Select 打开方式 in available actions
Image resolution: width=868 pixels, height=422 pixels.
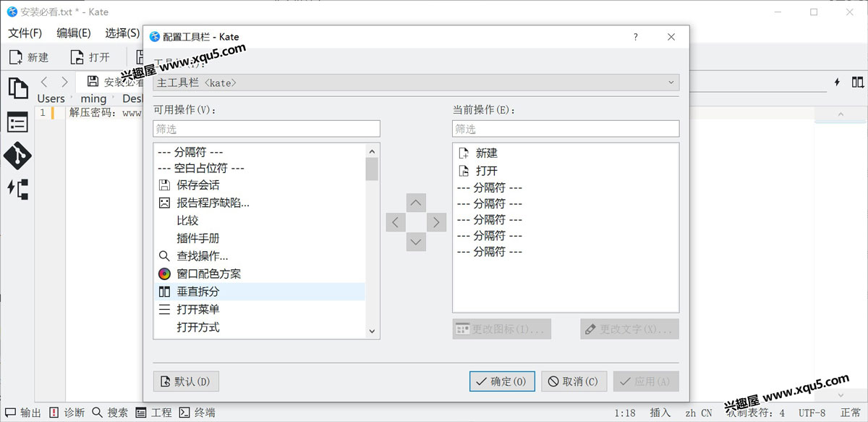coord(259,327)
